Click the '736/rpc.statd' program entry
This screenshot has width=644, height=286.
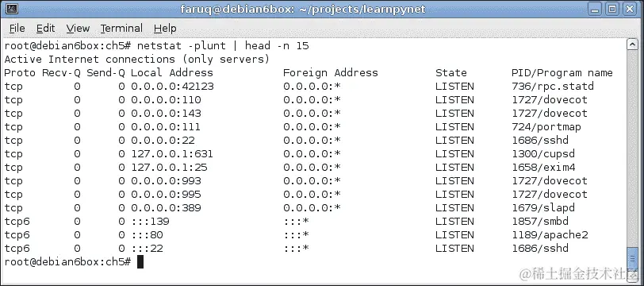coord(553,87)
